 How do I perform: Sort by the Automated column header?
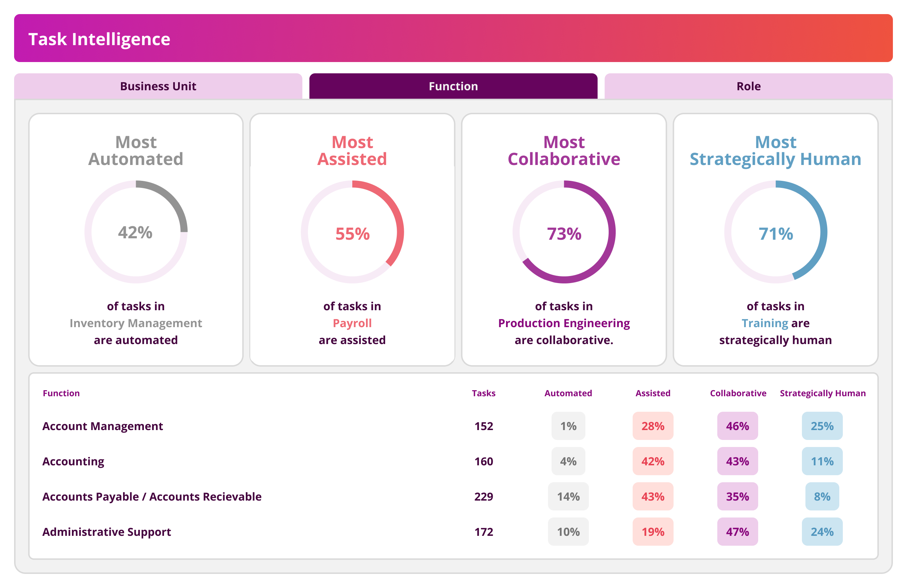coord(568,393)
